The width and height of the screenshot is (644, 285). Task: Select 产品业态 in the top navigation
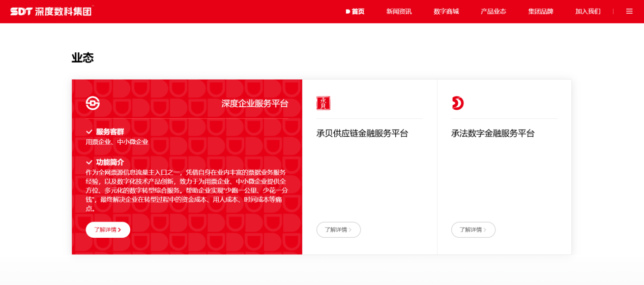pos(493,11)
